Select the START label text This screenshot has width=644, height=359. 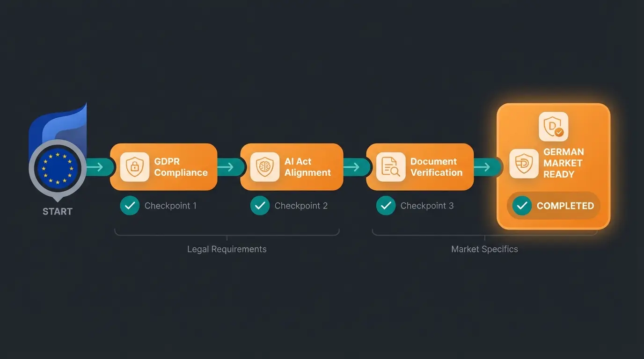tap(57, 211)
